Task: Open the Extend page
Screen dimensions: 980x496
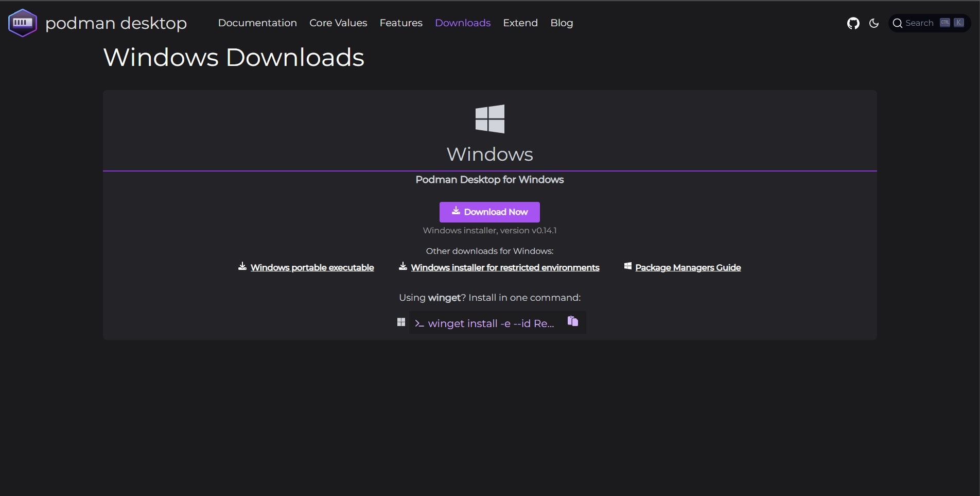Action: (x=520, y=23)
